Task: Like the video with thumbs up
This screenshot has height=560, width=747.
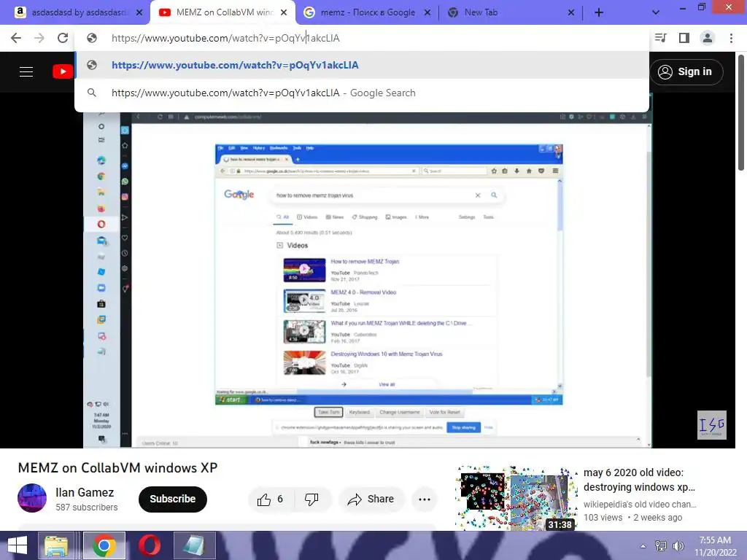Action: pos(270,499)
